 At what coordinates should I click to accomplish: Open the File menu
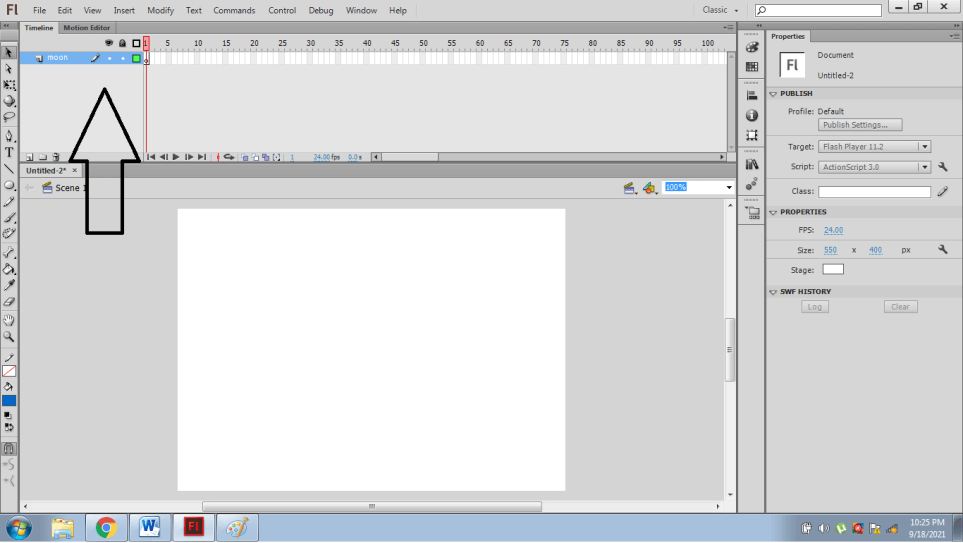coord(39,10)
